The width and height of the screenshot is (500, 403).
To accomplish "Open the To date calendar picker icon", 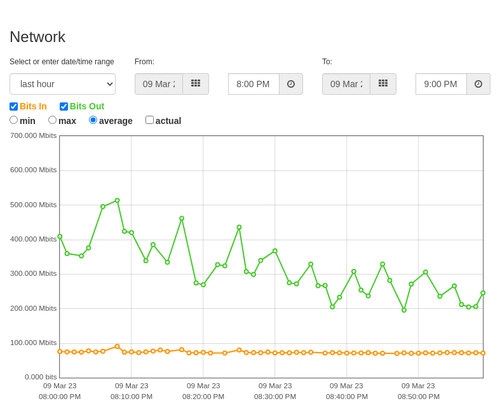I will (x=383, y=84).
